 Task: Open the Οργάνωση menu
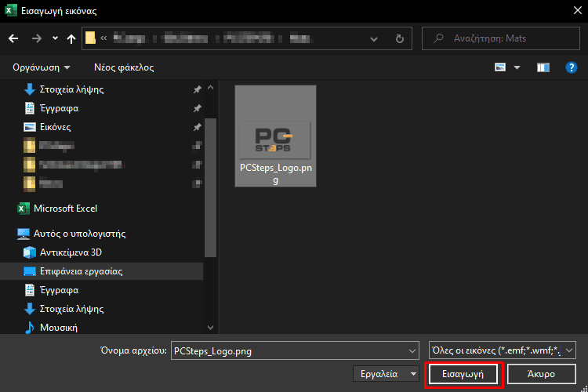tap(42, 67)
